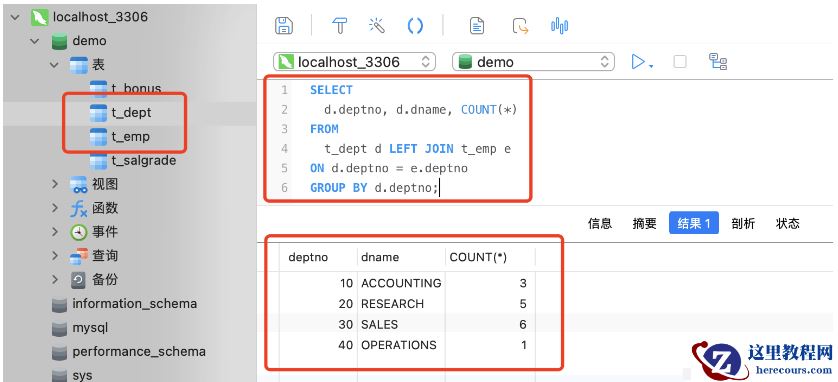Click the 事件 clock icon
The height and width of the screenshot is (382, 838).
pos(79,232)
